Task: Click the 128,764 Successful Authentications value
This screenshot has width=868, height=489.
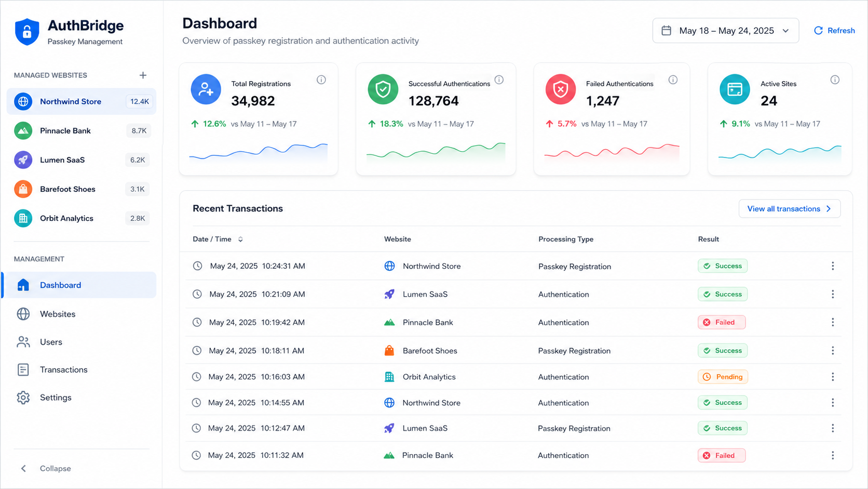Action: pyautogui.click(x=433, y=101)
